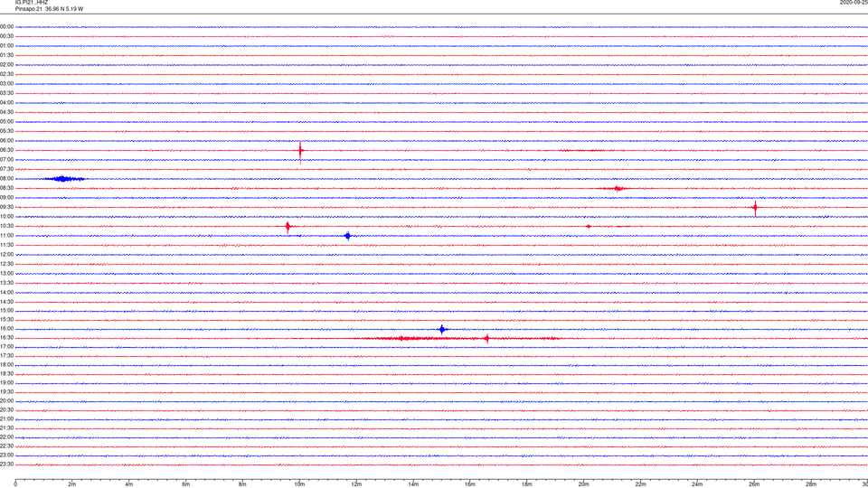
Task: Click the 2m axis tick label
Action: (72, 484)
